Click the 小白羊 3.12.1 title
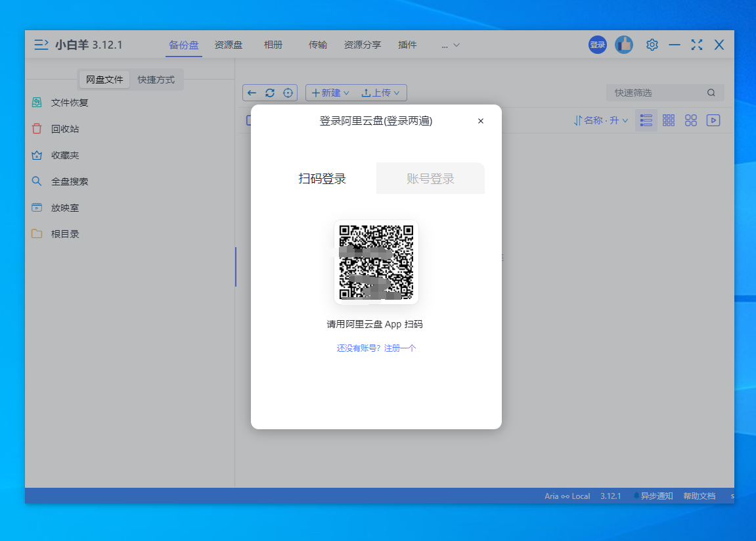756x541 pixels. point(89,45)
